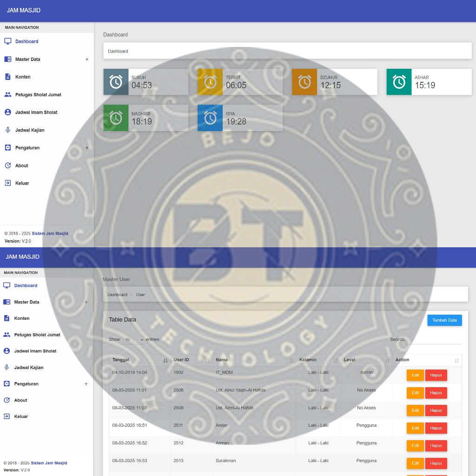Open Master Data label in the Master User page sidebar
Screen dimensions: 476x476
click(26, 302)
